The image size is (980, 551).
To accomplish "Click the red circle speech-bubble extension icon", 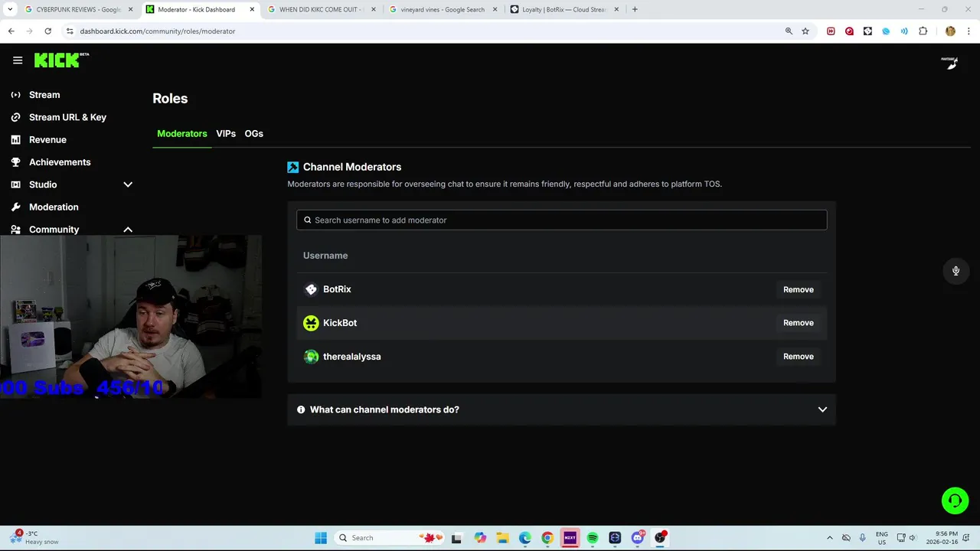I will coord(849,31).
